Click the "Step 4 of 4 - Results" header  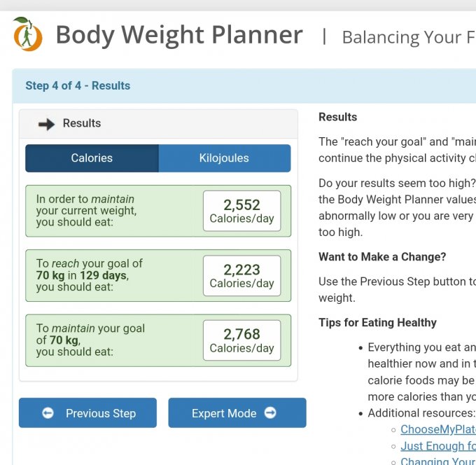[x=78, y=86]
